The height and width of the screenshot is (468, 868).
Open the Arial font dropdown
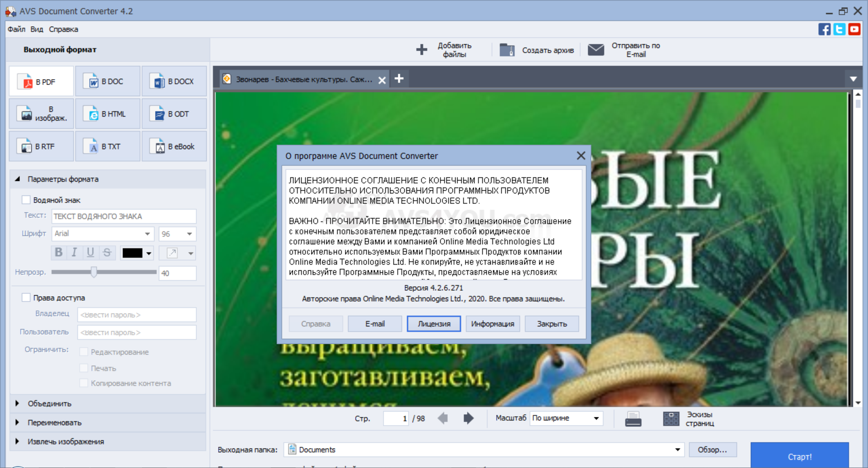(147, 234)
